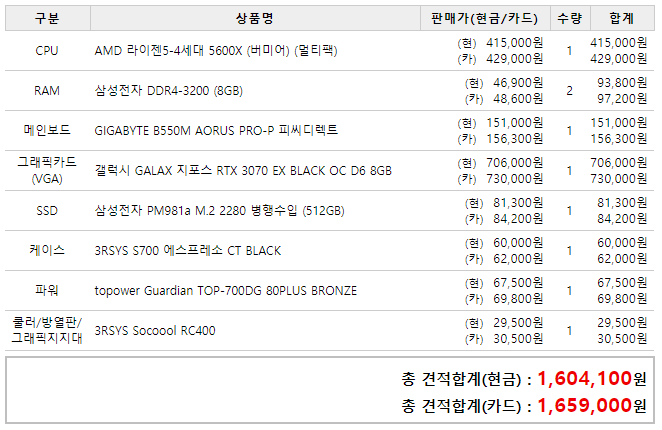662x430 pixels.
Task: Click the 삼성전자 PM981a M.2 SSD product
Action: point(219,211)
